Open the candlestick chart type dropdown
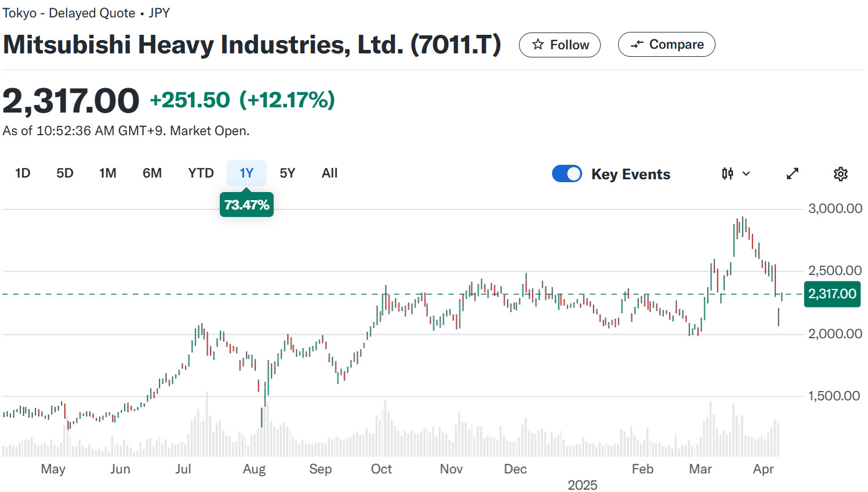The image size is (868, 492). pos(736,173)
